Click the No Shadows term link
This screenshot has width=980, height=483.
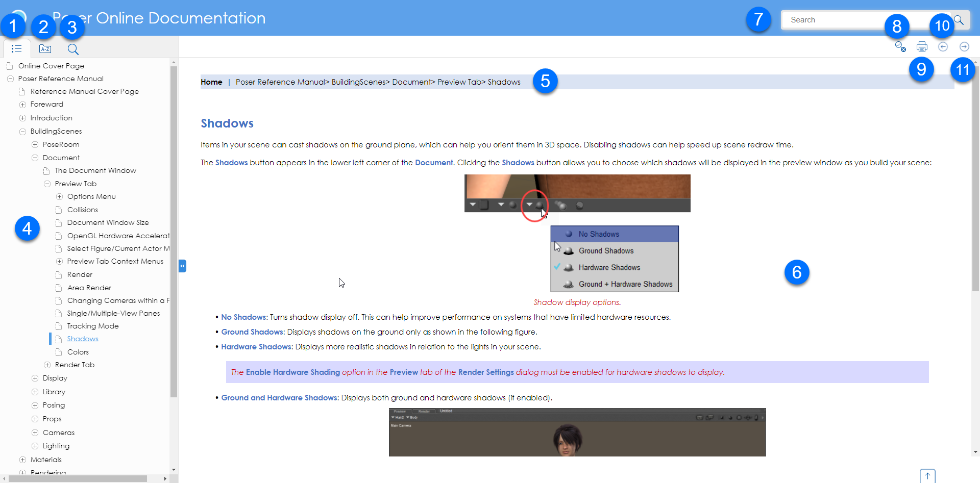point(243,317)
